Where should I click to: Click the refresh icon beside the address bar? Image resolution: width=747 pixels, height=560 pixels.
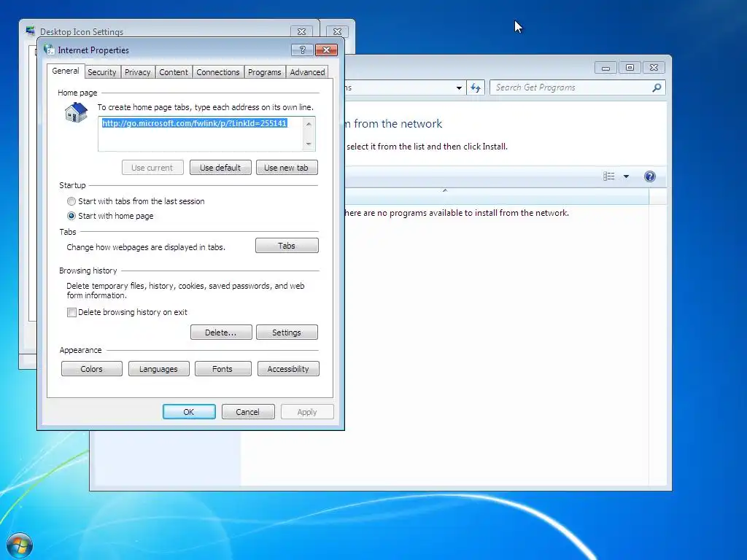coord(476,87)
